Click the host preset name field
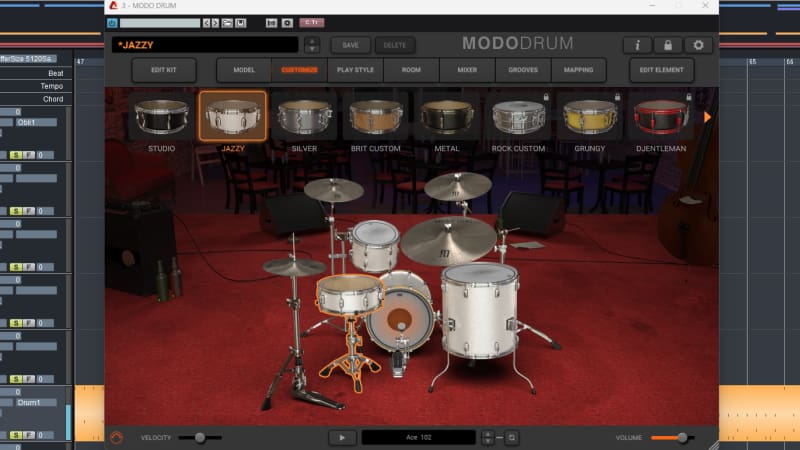The height and width of the screenshot is (450, 800). click(160, 23)
